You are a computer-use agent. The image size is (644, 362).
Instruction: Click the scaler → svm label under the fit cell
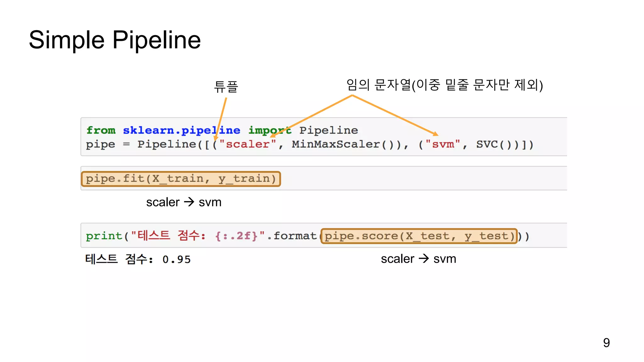184,202
